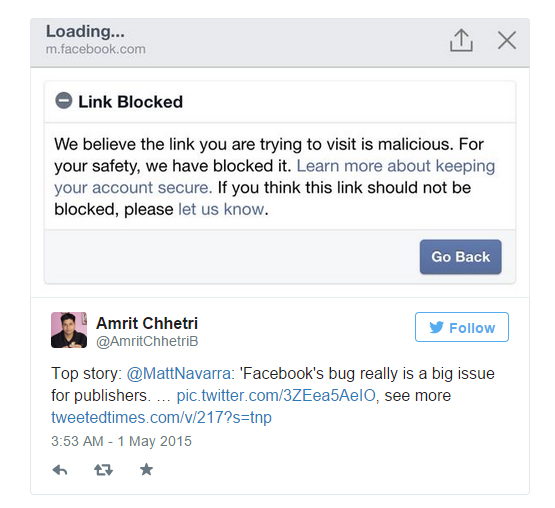Open the @MattNavarra mention
The width and height of the screenshot is (555, 508).
[181, 374]
